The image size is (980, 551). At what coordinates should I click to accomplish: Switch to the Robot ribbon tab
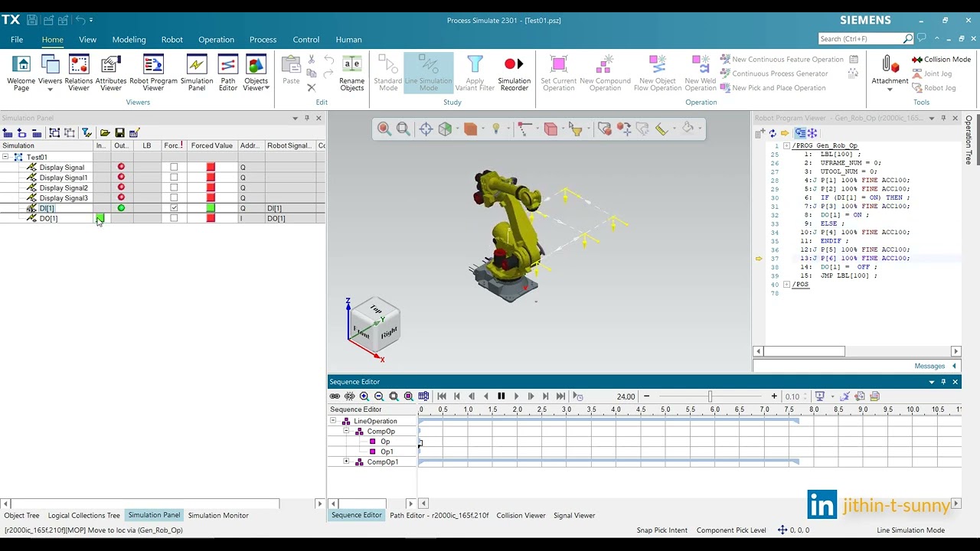pyautogui.click(x=171, y=40)
